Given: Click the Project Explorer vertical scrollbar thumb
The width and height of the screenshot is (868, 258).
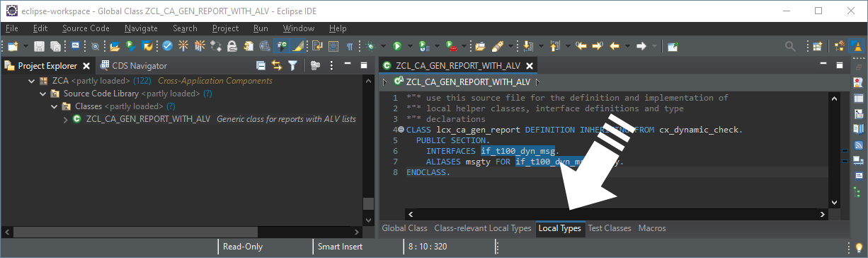Looking at the screenshot, I should pyautogui.click(x=368, y=203).
